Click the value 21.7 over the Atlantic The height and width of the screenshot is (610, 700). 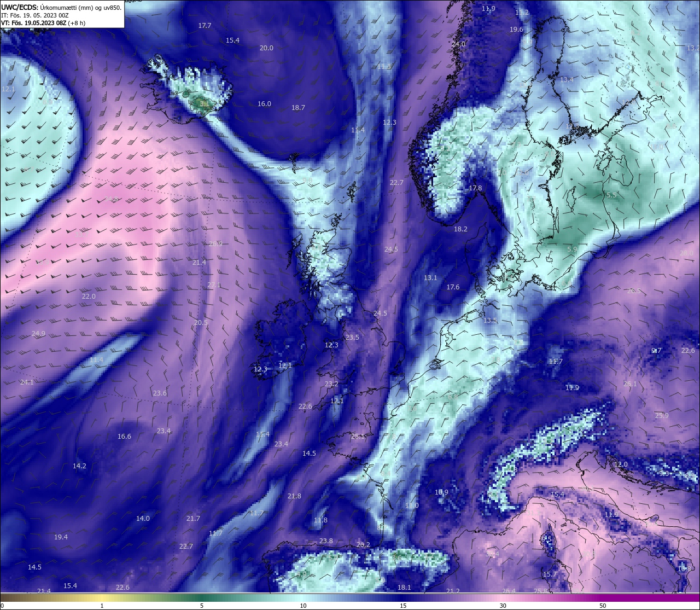pos(193,519)
